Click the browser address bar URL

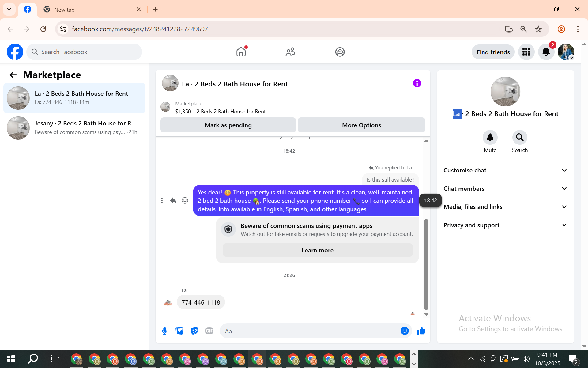click(x=140, y=29)
